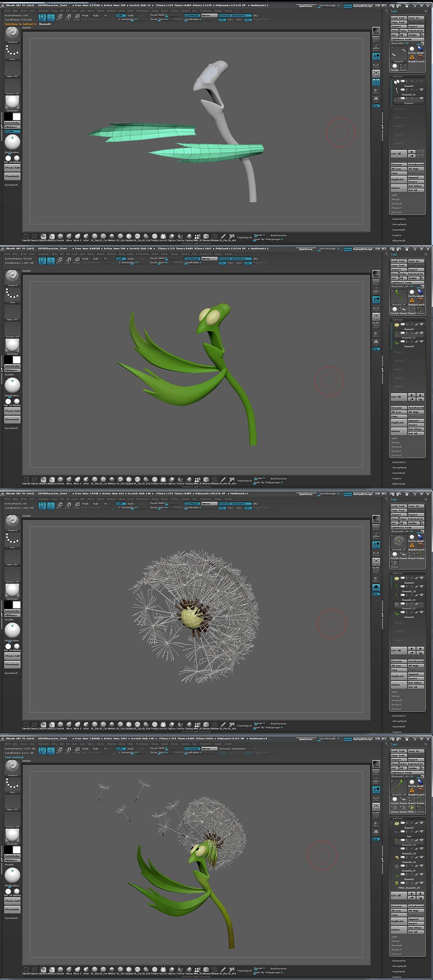Open the Document menu in the grey-stem window
This screenshot has width=433, height=980.
pos(43,10)
